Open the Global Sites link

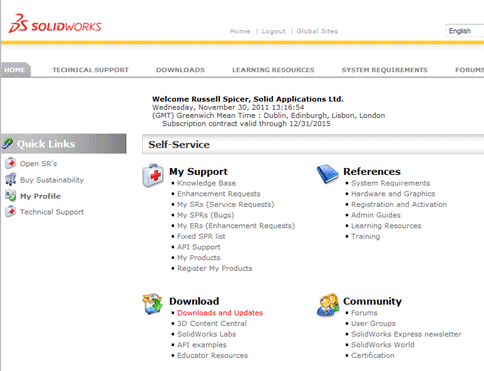(317, 31)
